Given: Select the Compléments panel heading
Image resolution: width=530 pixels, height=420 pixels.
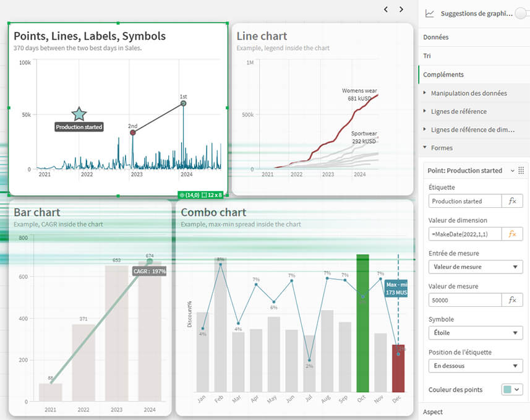Looking at the screenshot, I should click(444, 74).
